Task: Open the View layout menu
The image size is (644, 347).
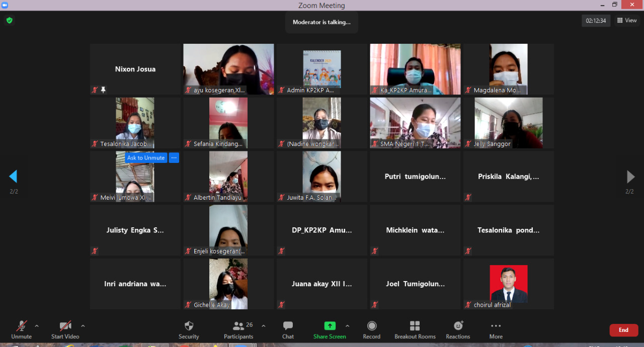Action: (x=627, y=21)
